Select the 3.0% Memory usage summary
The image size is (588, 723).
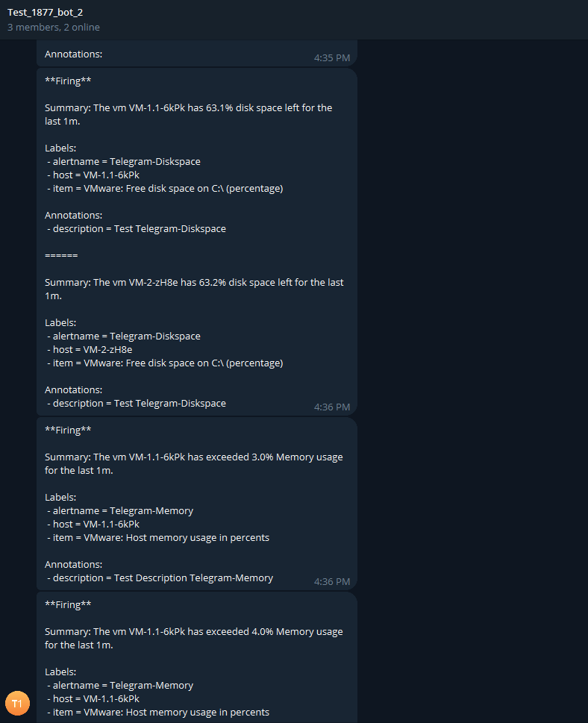(x=193, y=463)
